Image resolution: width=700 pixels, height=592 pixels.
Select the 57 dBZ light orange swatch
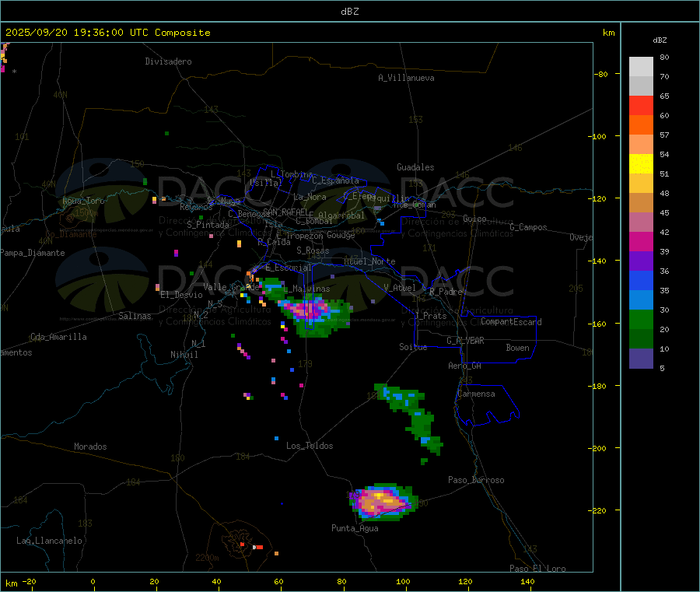(x=641, y=144)
